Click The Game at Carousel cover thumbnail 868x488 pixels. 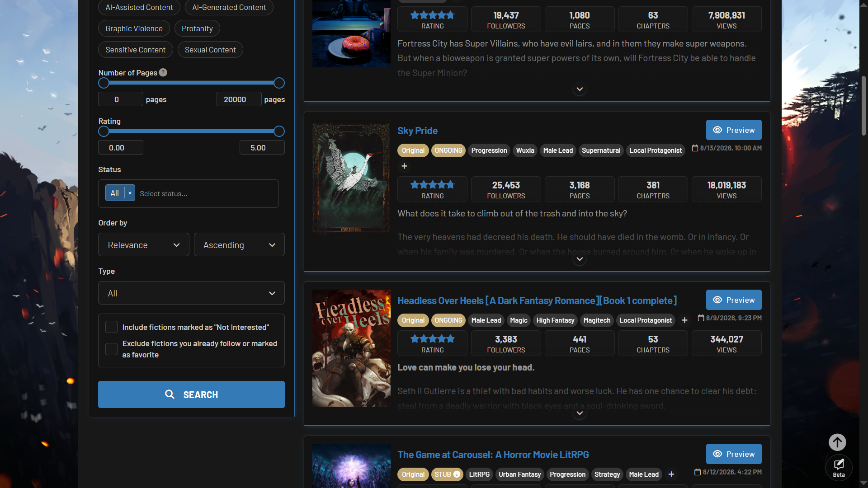coord(351,466)
